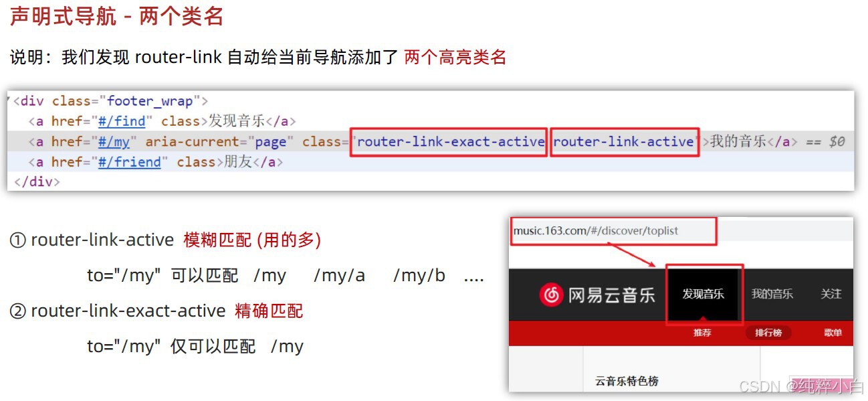868x401 pixels.
Task: Click the == $0 console marker
Action: coord(825,141)
